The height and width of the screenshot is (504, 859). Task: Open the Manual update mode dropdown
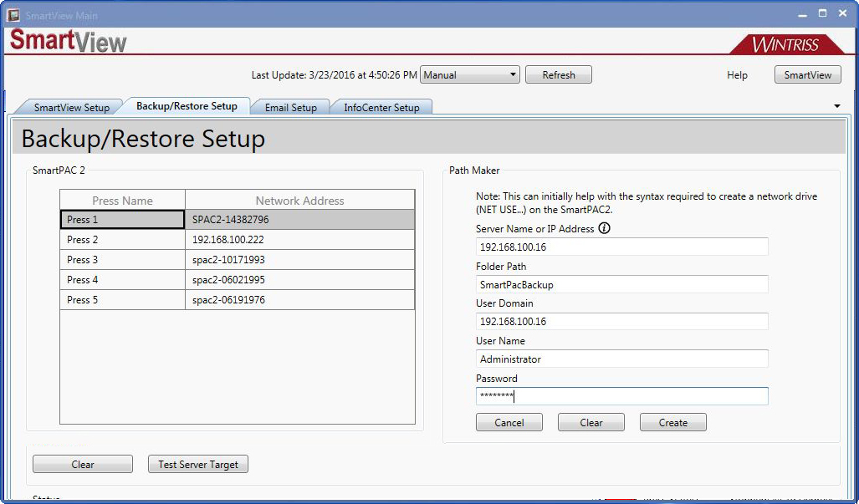(x=469, y=75)
